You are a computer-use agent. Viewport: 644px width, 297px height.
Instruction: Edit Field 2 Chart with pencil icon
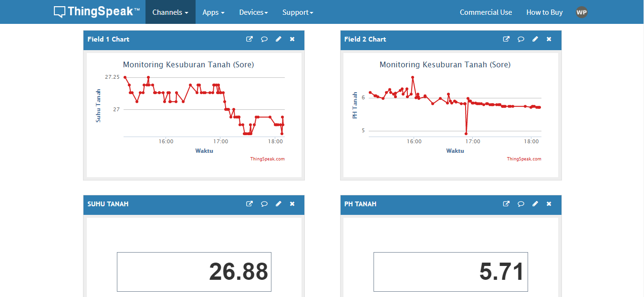(535, 39)
